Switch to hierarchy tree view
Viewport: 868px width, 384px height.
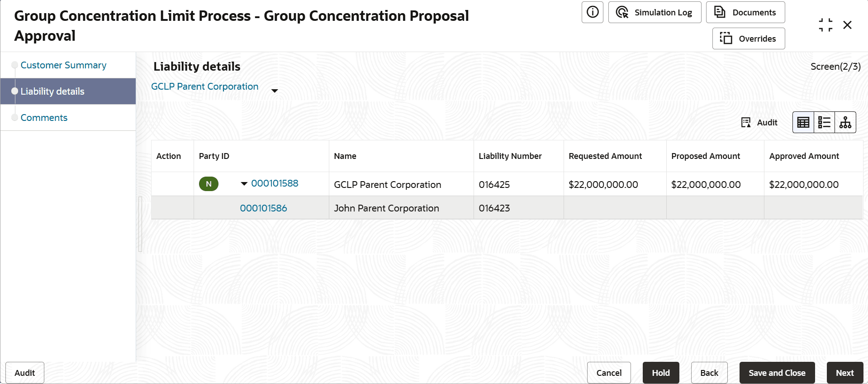(845, 122)
